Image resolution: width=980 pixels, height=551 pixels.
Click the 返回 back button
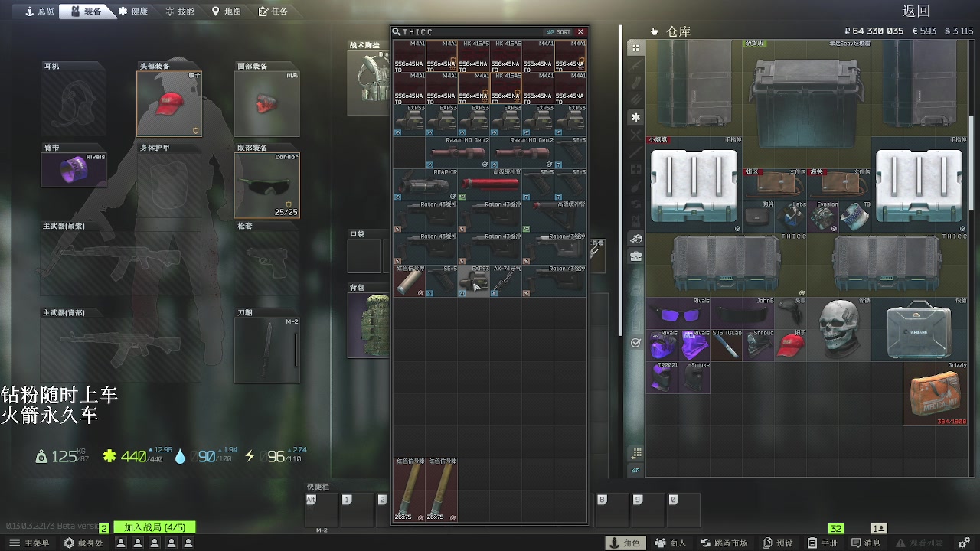pos(916,11)
